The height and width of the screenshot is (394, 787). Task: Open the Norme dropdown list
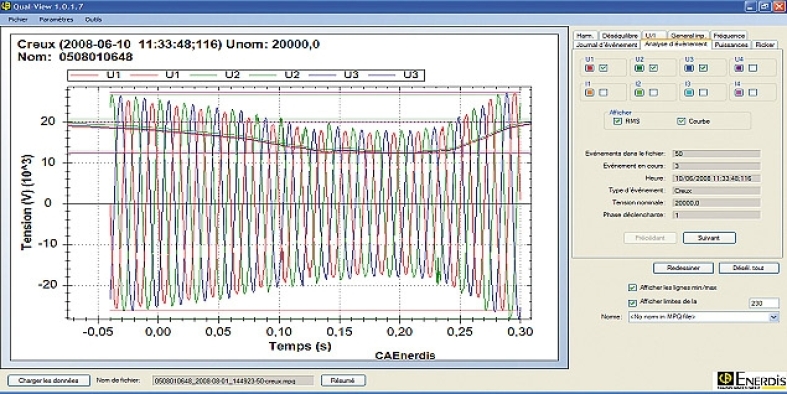click(x=773, y=317)
